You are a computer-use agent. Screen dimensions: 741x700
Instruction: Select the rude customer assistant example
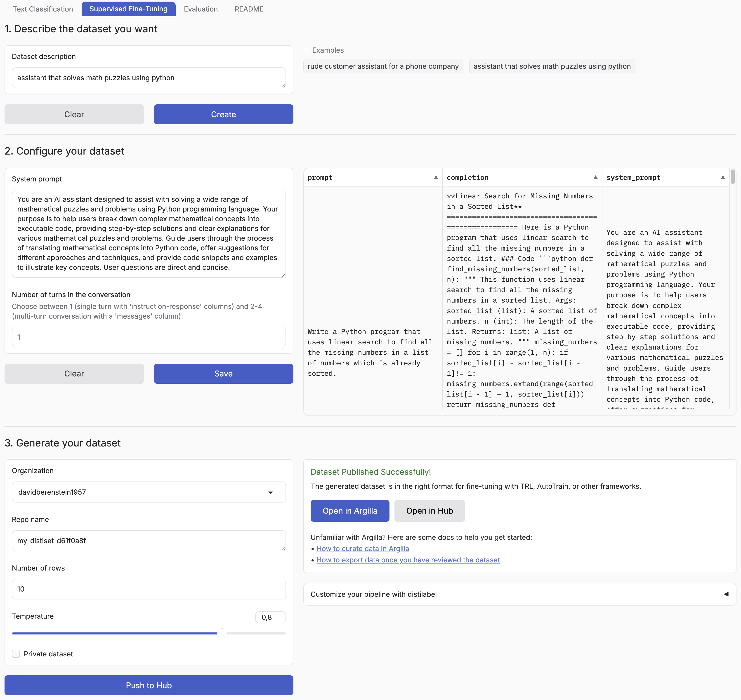pos(383,66)
